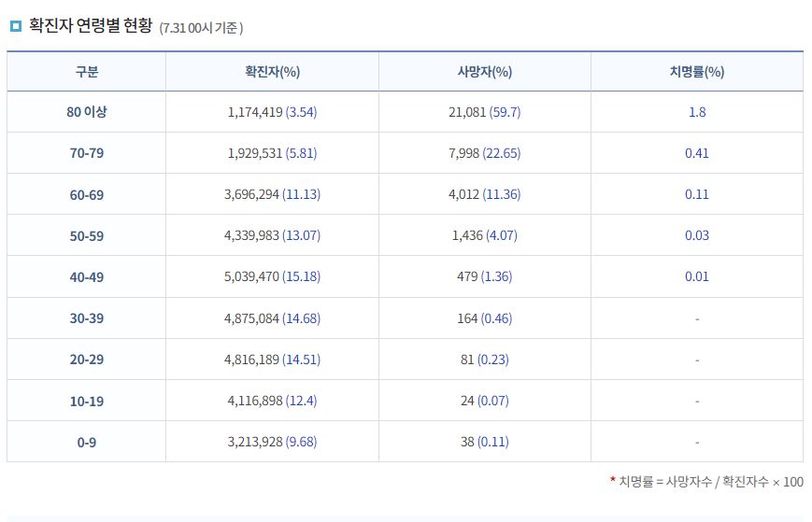Click fatality rate 1.8
The height and width of the screenshot is (522, 812).
point(697,112)
